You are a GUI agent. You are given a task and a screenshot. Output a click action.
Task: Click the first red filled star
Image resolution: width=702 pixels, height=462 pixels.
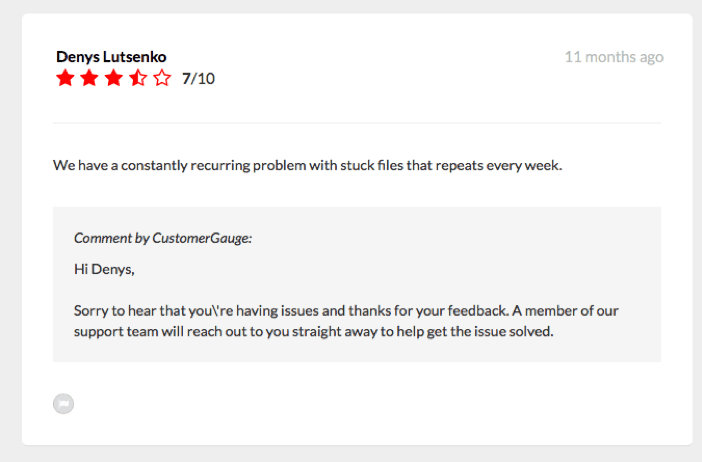click(65, 78)
